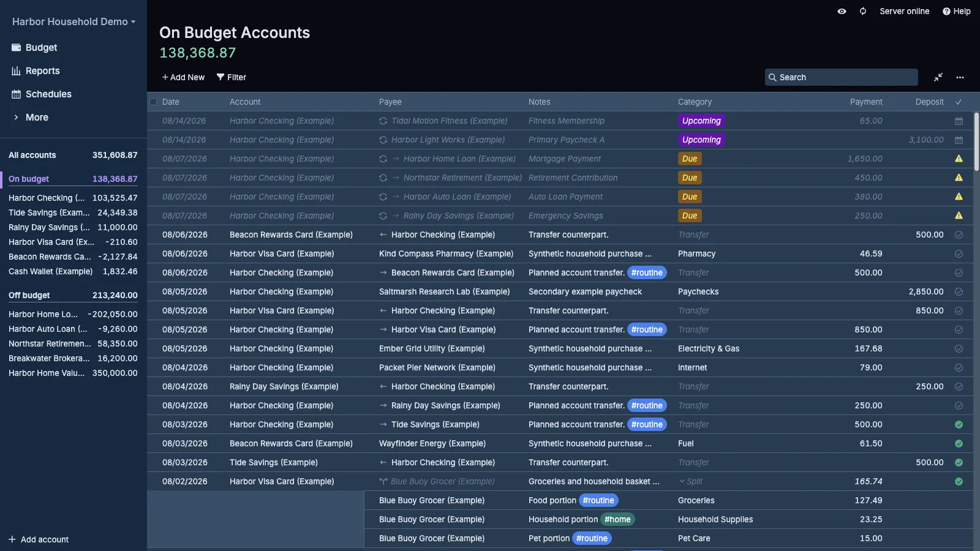
Task: Toggle cleared status on Blue Buoy Grocer split row
Action: click(959, 482)
